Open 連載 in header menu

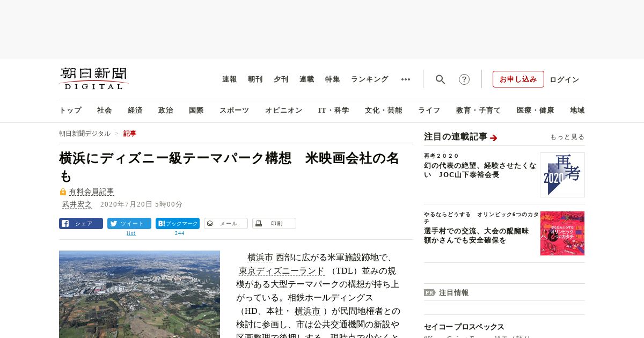click(307, 79)
